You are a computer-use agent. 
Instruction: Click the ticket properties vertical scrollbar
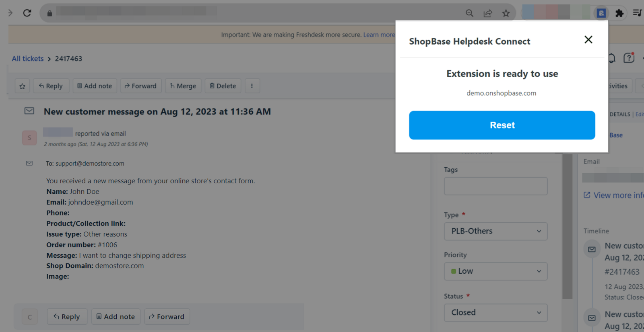[568, 226]
